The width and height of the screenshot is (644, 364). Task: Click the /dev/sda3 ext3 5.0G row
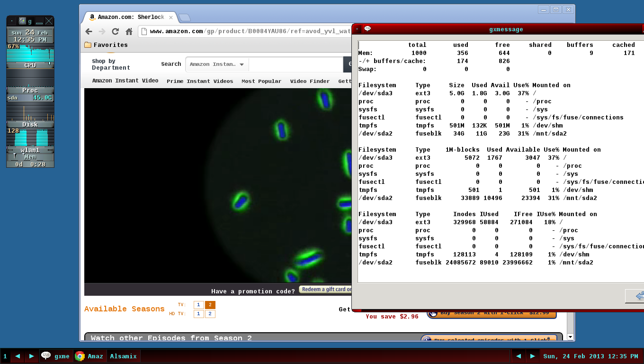coord(447,93)
